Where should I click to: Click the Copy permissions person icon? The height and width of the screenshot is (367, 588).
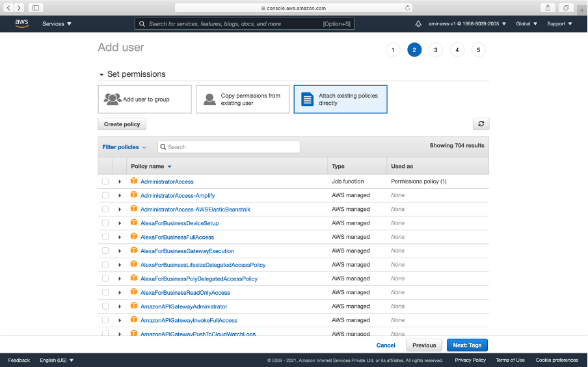[209, 99]
